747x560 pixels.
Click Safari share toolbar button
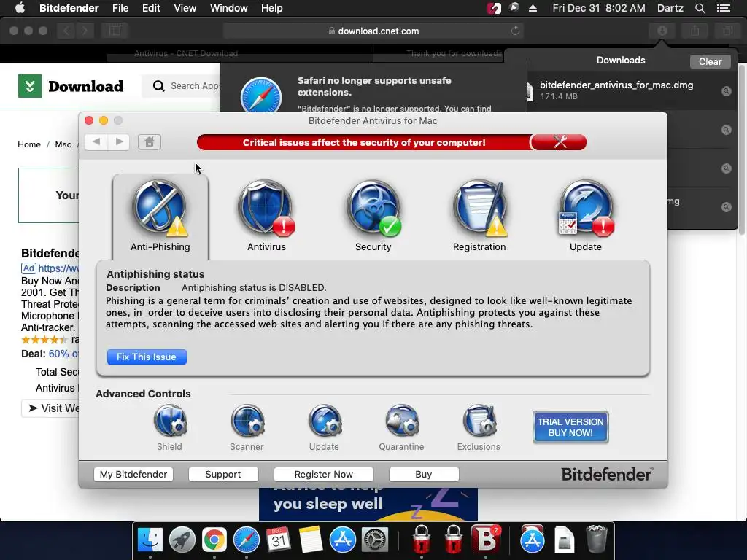pyautogui.click(x=695, y=31)
